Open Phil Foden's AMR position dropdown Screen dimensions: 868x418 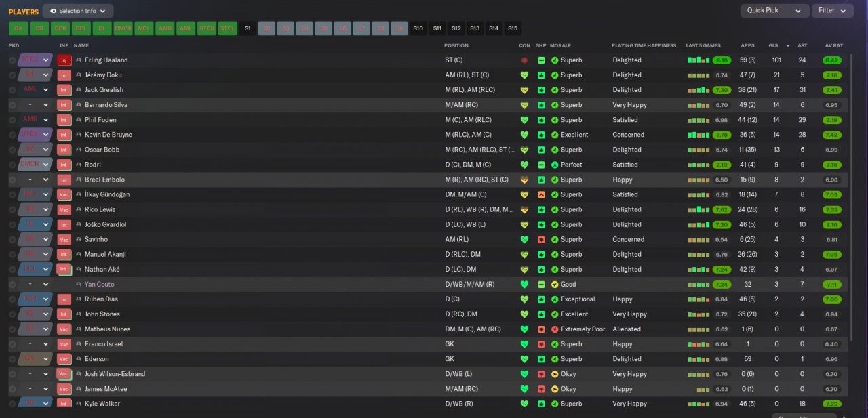46,120
